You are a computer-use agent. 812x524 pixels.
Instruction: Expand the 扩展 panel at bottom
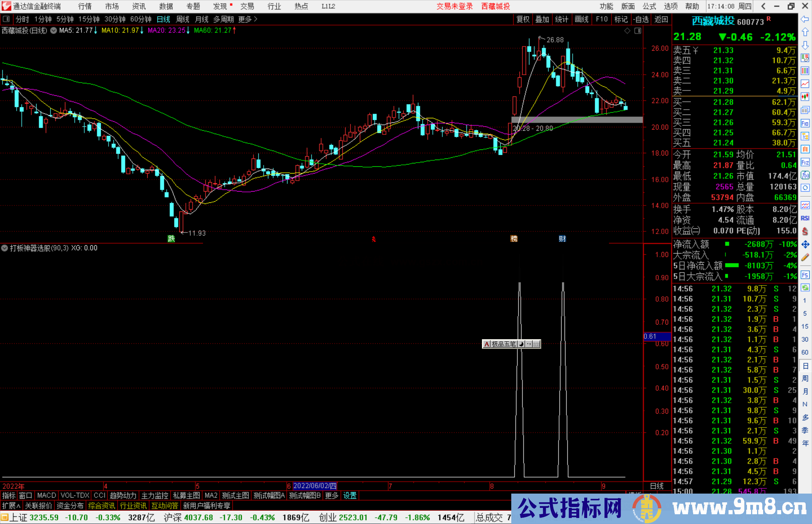[x=11, y=506]
